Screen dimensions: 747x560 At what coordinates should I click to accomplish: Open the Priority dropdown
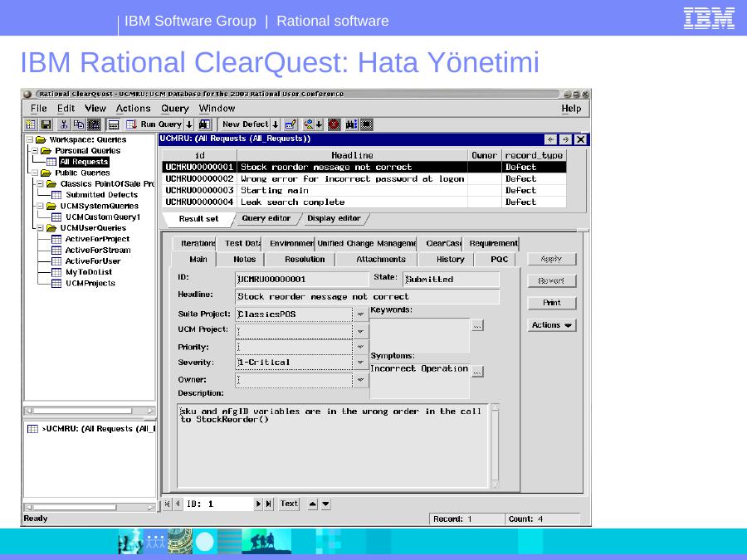tap(361, 347)
